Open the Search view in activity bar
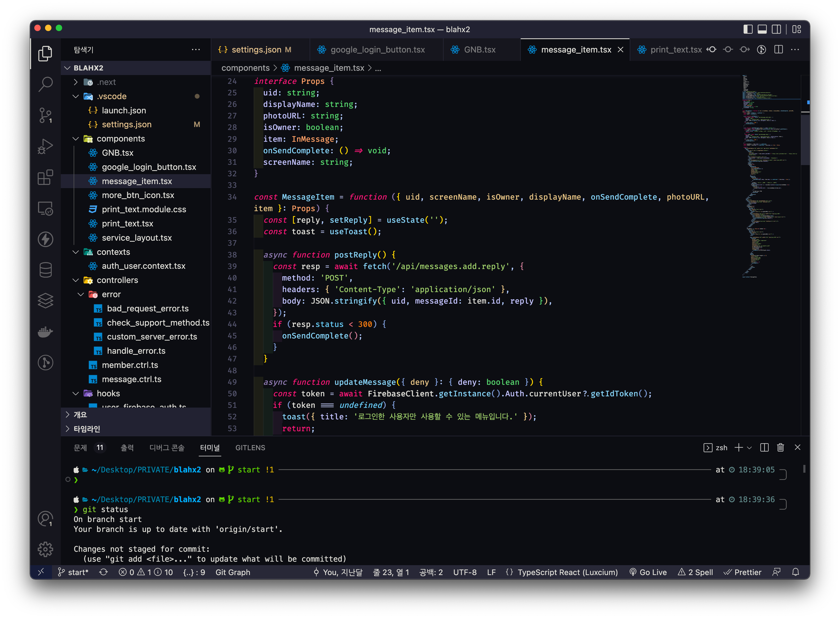840x619 pixels. pos(45,84)
